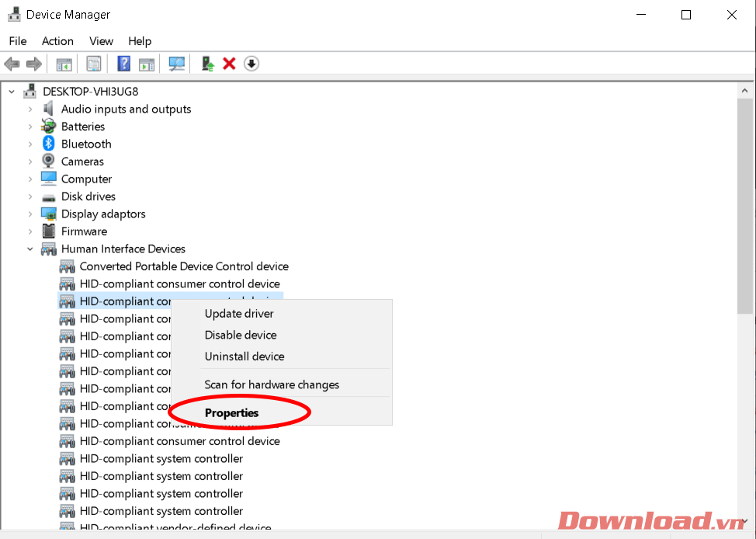
Task: Open the View menu
Action: 101,41
